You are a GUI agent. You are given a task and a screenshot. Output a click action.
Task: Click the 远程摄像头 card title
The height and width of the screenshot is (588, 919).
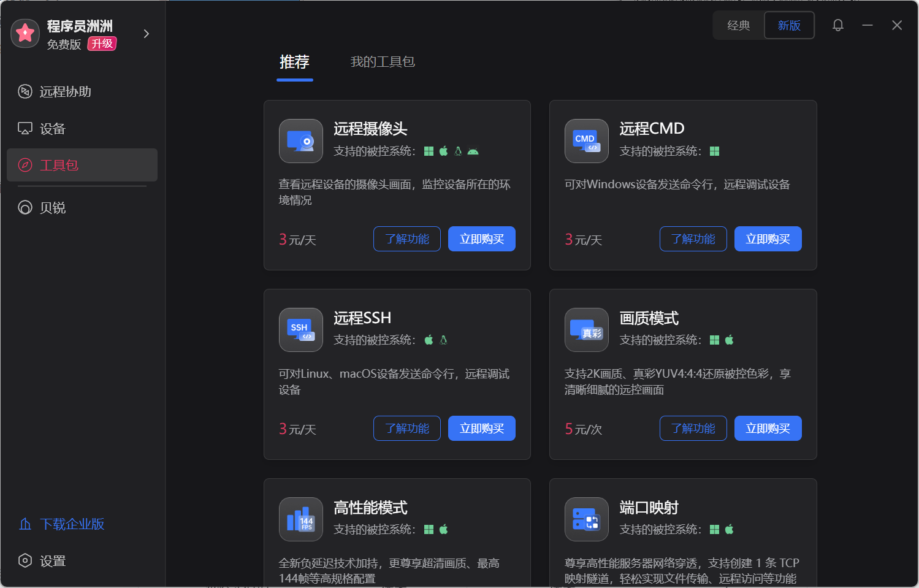(370, 129)
